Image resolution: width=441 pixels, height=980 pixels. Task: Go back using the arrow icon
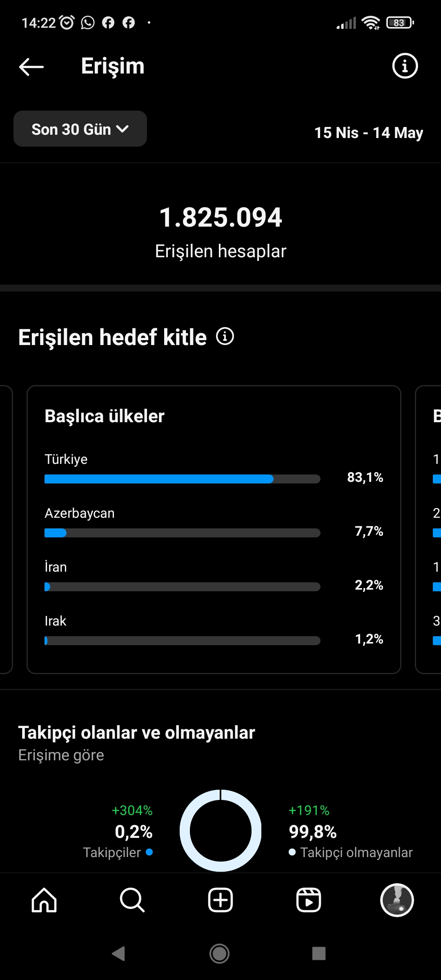(x=31, y=67)
